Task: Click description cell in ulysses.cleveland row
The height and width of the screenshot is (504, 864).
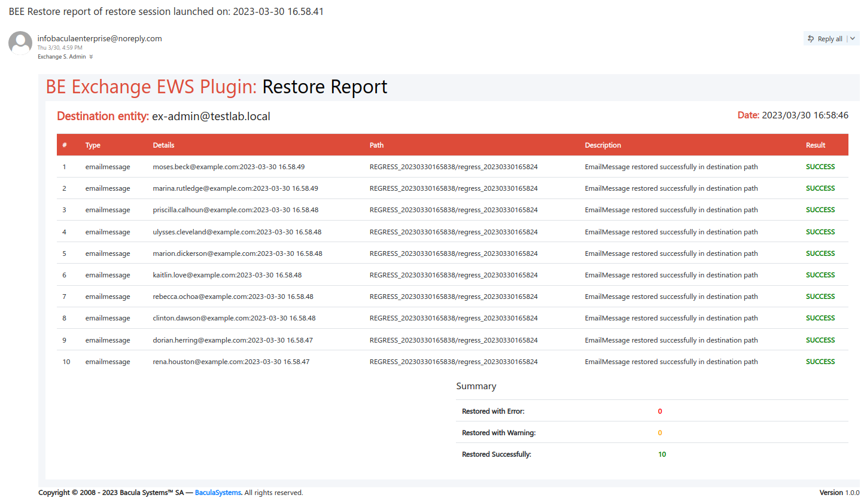Action: pyautogui.click(x=671, y=232)
